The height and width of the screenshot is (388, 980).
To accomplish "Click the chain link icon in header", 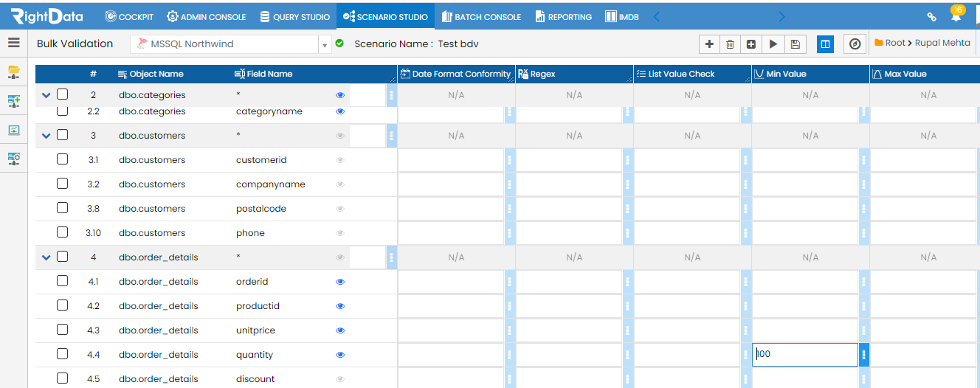I will pos(932,16).
